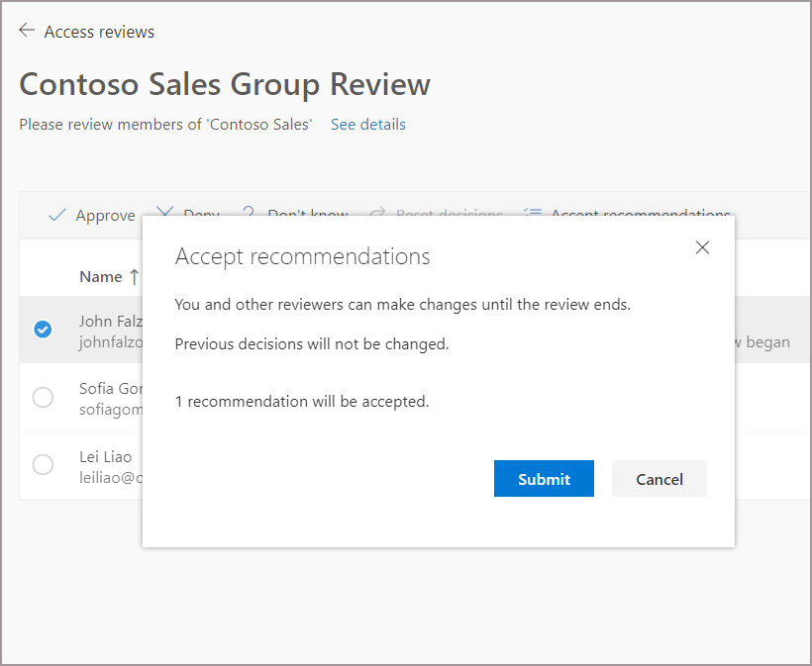Click the Accept recommendations list icon
Viewport: 812px width, 666px height.
point(533,213)
